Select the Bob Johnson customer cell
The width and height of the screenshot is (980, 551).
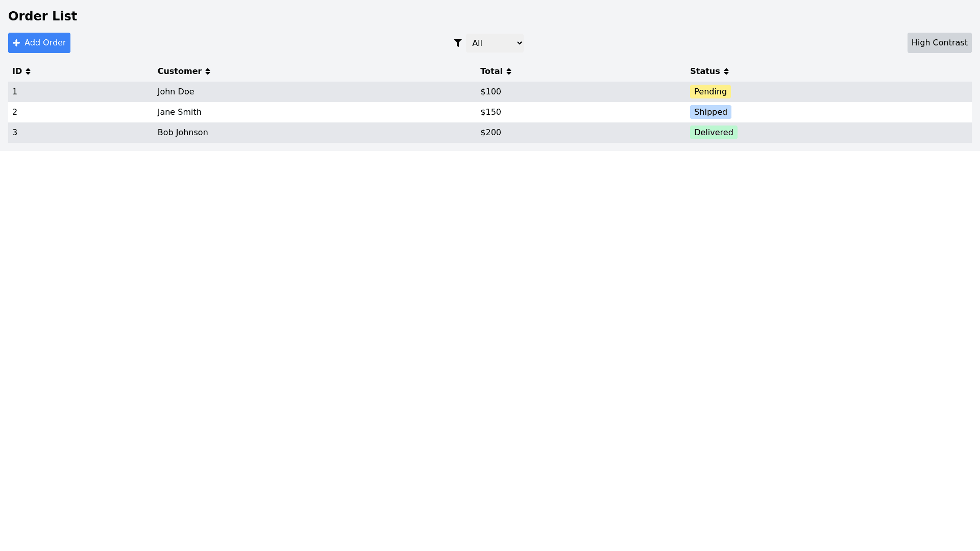183,133
